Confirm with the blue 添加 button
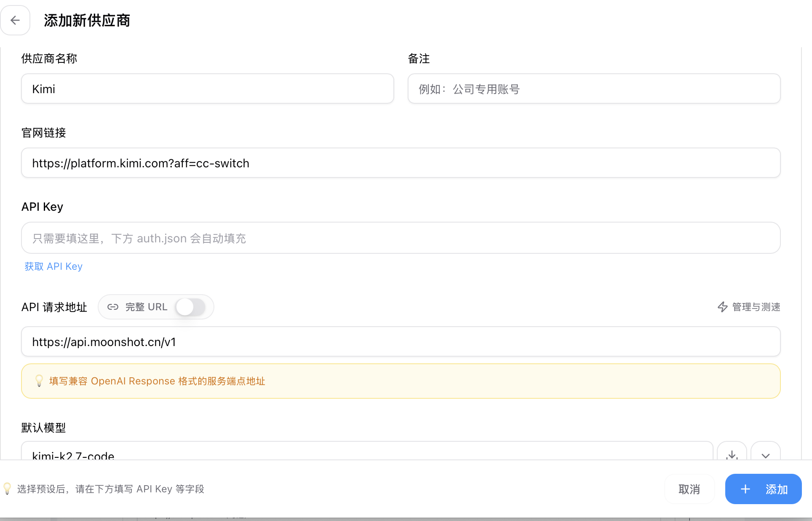Screen dimensions: 812x521 pyautogui.click(x=763, y=489)
